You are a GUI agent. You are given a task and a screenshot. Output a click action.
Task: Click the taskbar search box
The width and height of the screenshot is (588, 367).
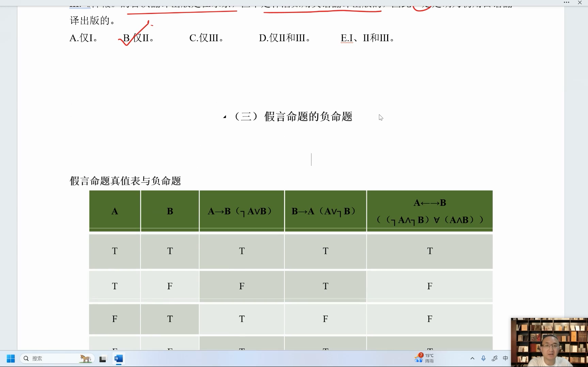(51, 358)
